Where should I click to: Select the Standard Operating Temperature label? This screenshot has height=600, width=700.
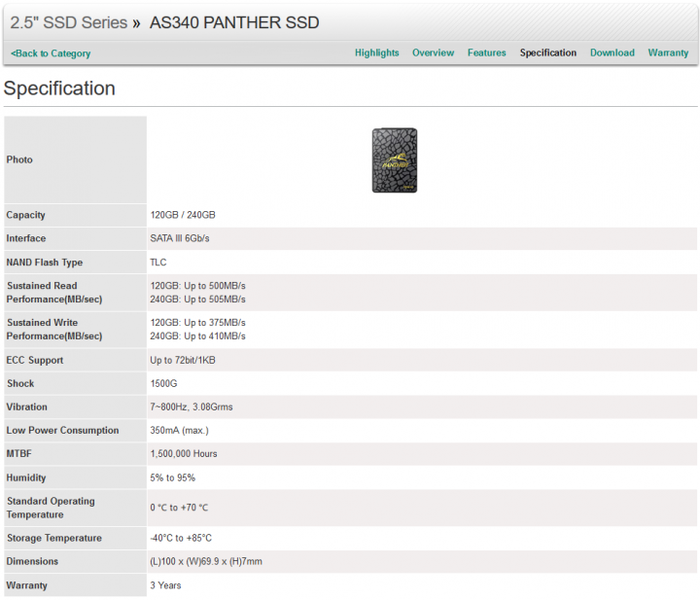click(51, 508)
